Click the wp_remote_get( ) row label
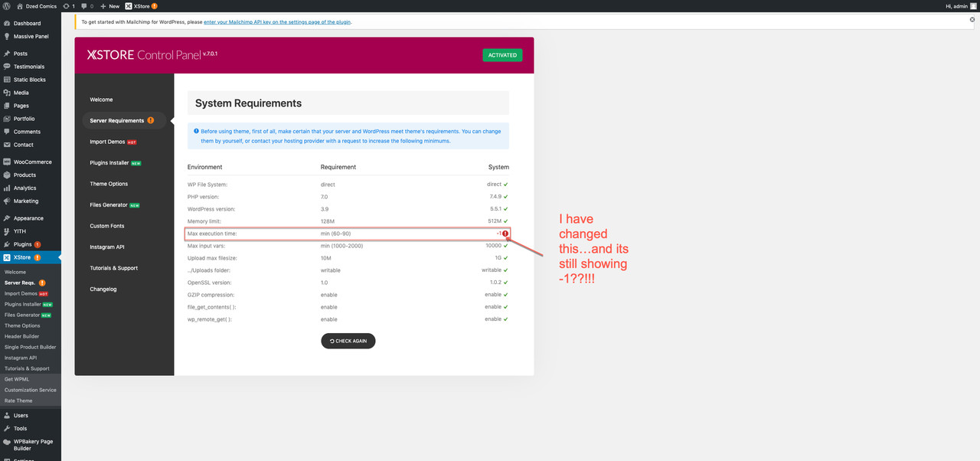Viewport: 980px width, 461px height. click(210, 319)
